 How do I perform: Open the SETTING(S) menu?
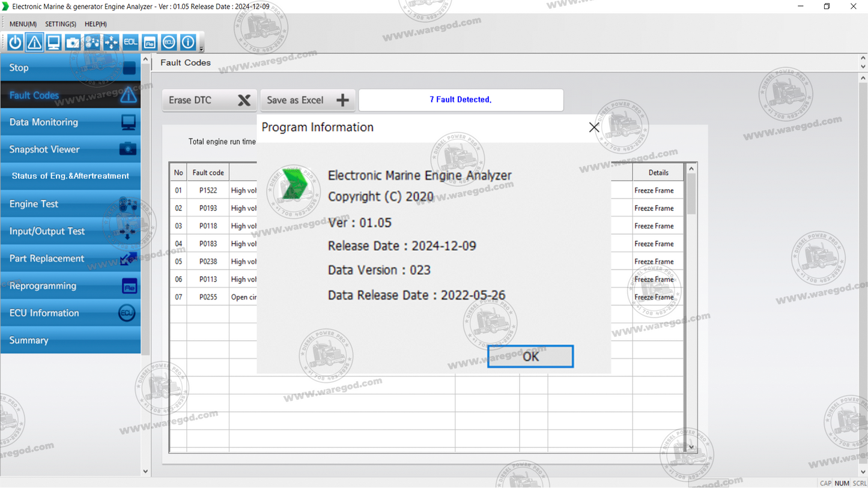pyautogui.click(x=60, y=24)
